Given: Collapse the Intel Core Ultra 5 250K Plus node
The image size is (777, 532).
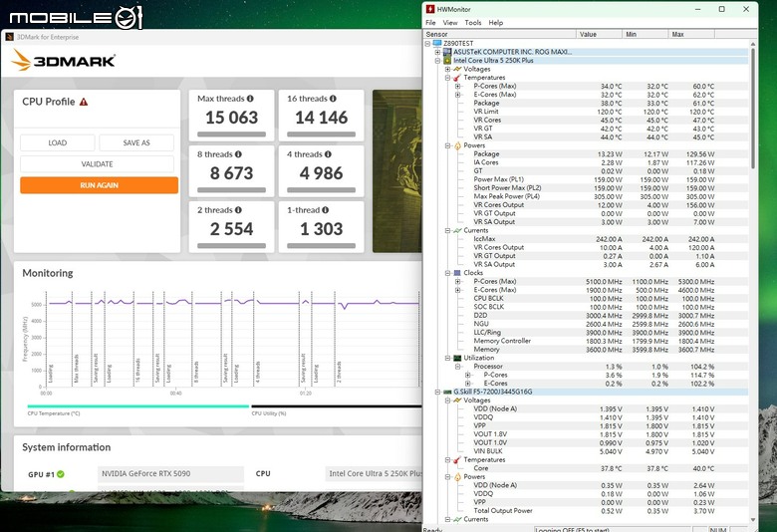Looking at the screenshot, I should tap(437, 61).
